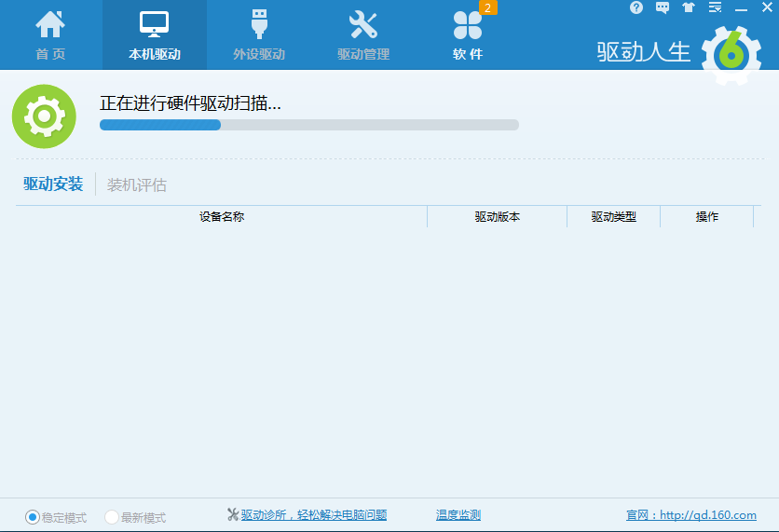Switch to 外设驱动 tab
Screen dimensions: 779x532
point(259,35)
